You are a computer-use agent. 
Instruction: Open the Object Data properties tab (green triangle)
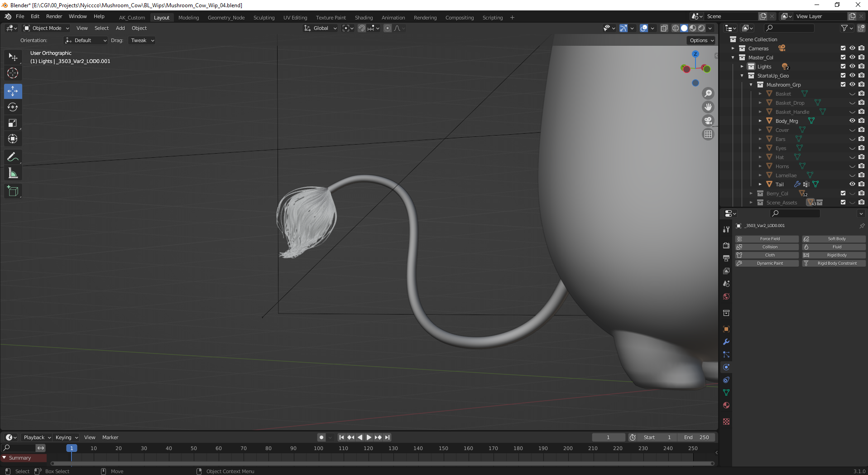726,393
